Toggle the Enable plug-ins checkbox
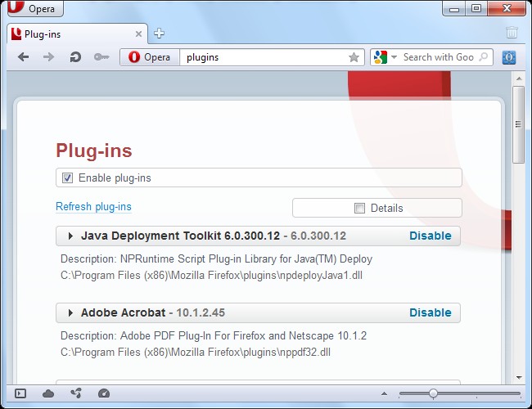Viewport: 532px width, 409px height. tap(67, 178)
